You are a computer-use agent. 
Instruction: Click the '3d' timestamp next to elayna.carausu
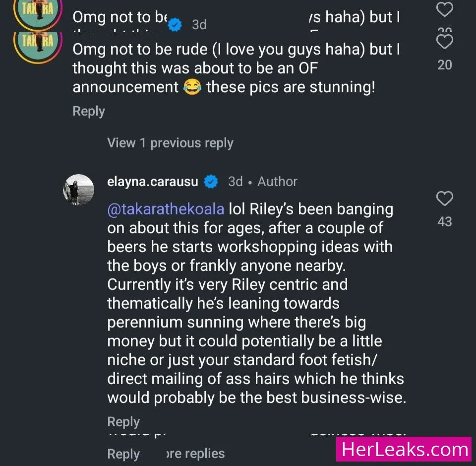pos(235,182)
